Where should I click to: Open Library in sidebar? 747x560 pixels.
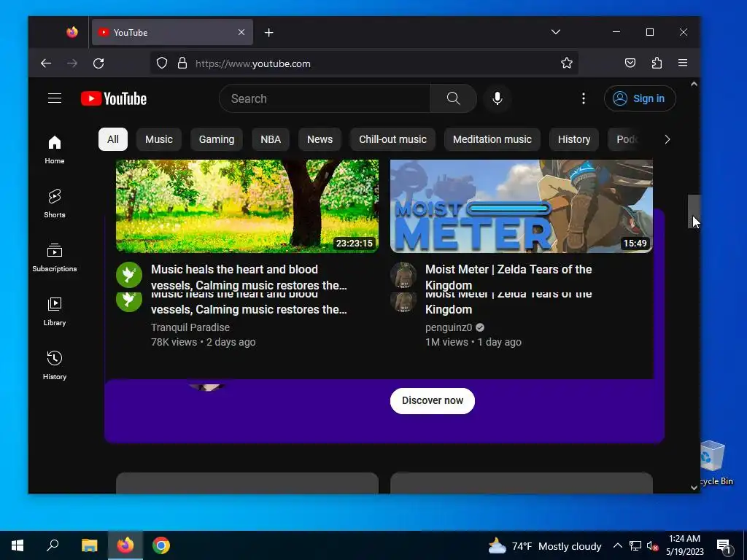pos(55,311)
